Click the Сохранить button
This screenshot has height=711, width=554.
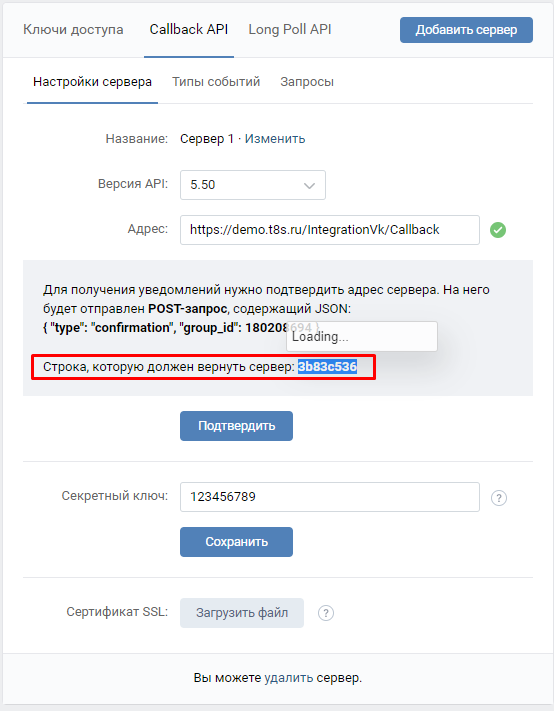[236, 542]
